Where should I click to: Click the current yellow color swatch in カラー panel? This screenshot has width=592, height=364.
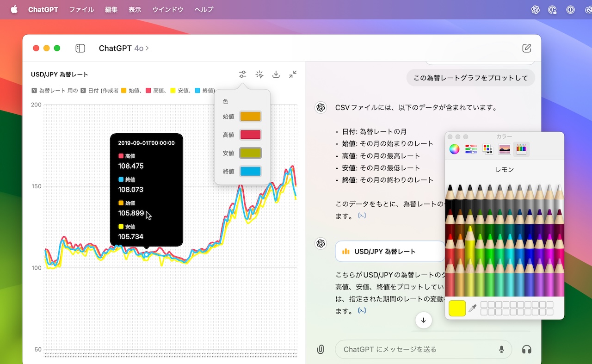[457, 308]
